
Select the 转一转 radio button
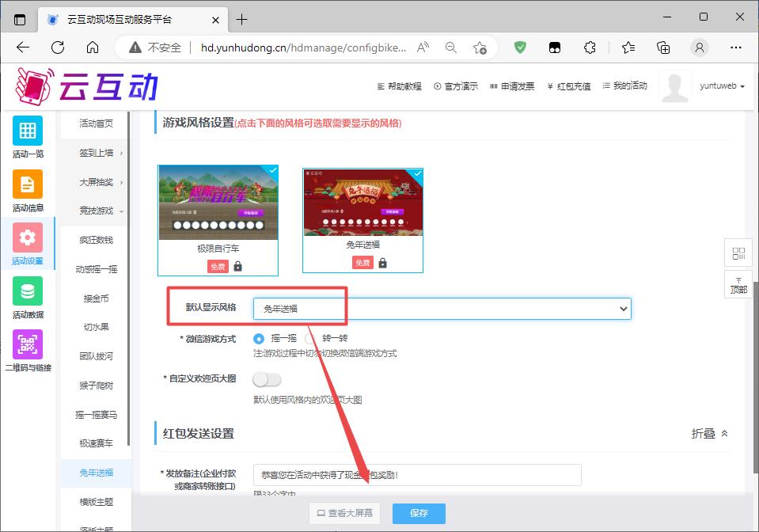point(310,338)
